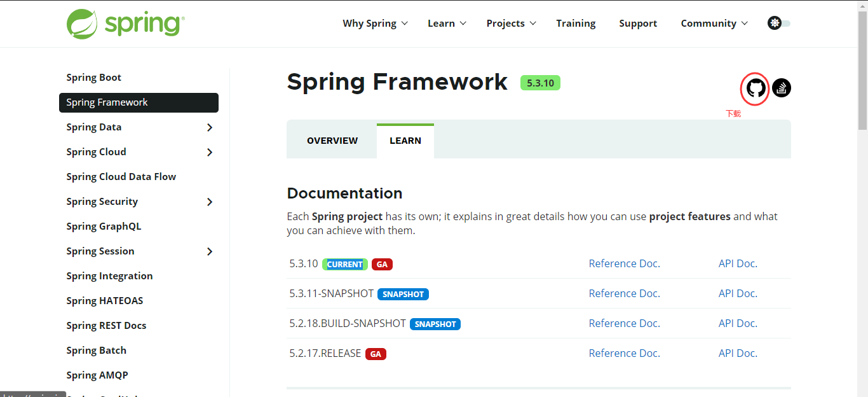Open Spring Cloud Data Flow project
This screenshot has width=868, height=397.
point(121,177)
